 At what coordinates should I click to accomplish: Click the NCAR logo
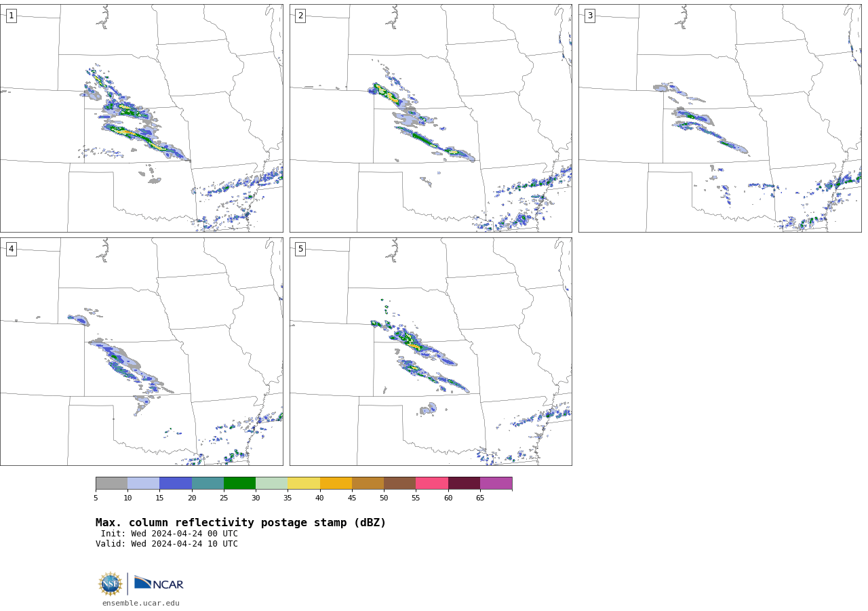point(159,583)
